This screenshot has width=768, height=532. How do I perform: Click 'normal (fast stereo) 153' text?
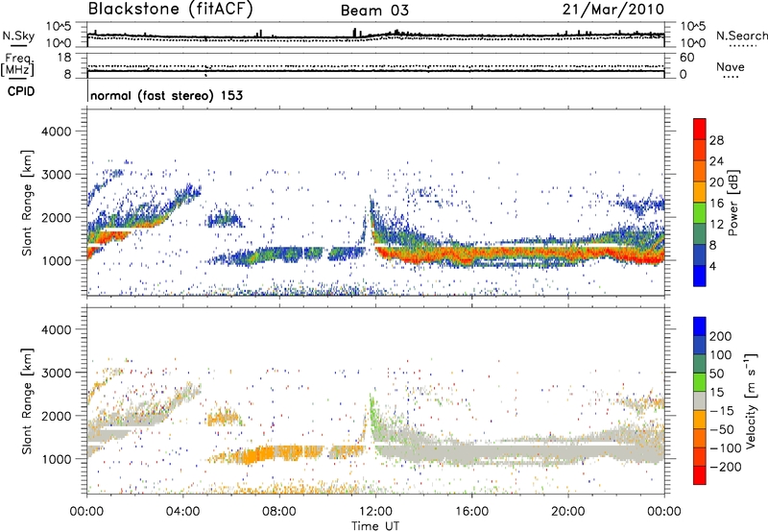[166, 95]
